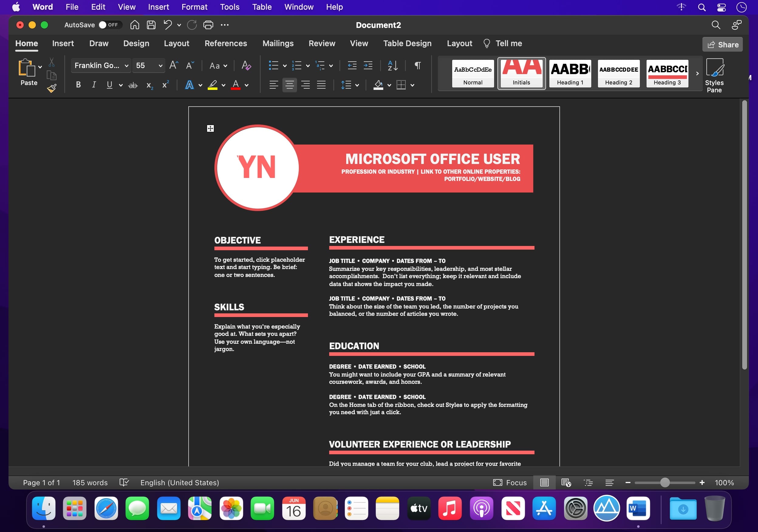The height and width of the screenshot is (532, 758).
Task: Open the font name dropdown
Action: 126,66
